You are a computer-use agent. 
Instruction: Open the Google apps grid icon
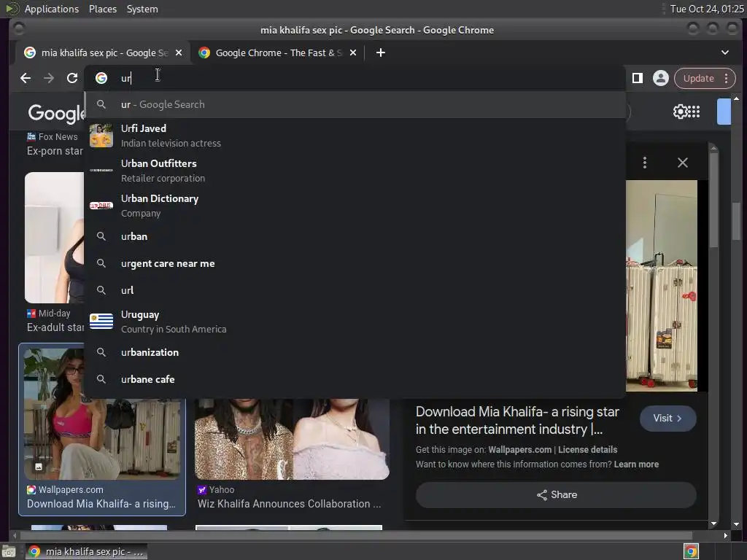tap(694, 112)
